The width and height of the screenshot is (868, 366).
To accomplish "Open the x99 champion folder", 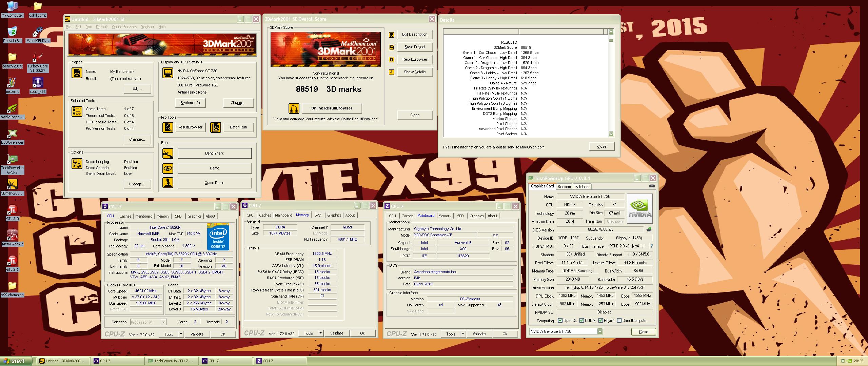I will (x=12, y=289).
